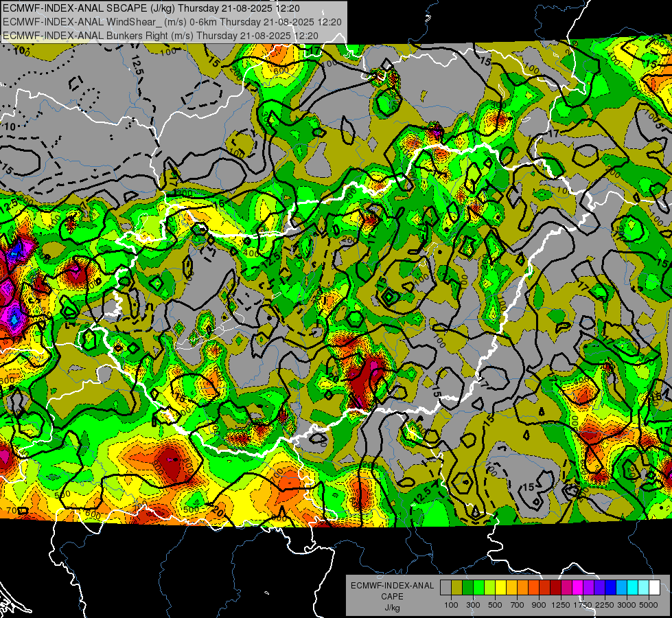Select the 1250 value on legend scale

point(561,605)
